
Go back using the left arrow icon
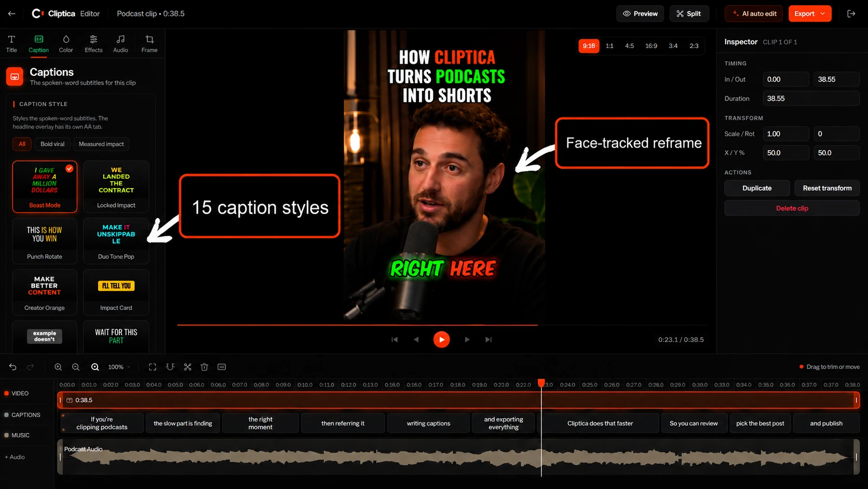click(11, 14)
